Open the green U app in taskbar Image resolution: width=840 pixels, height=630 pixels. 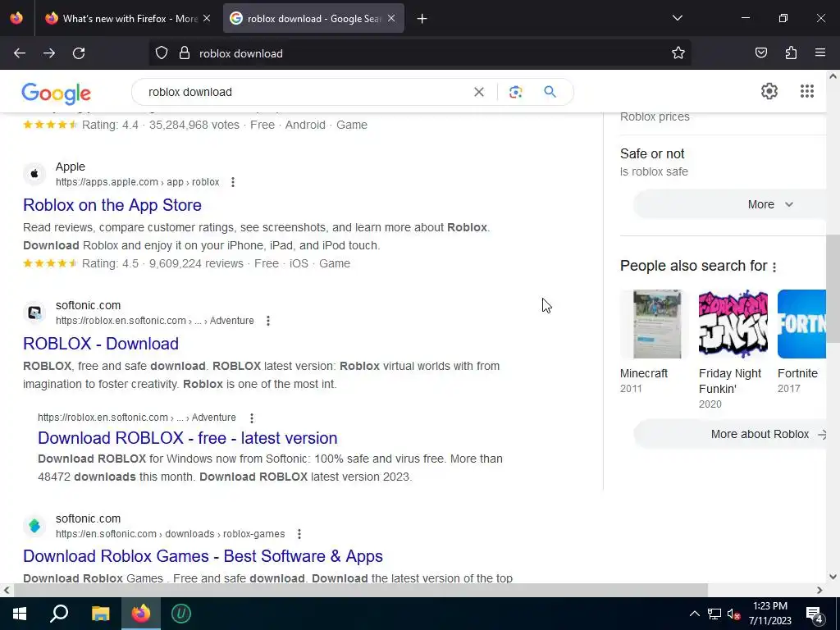181,614
